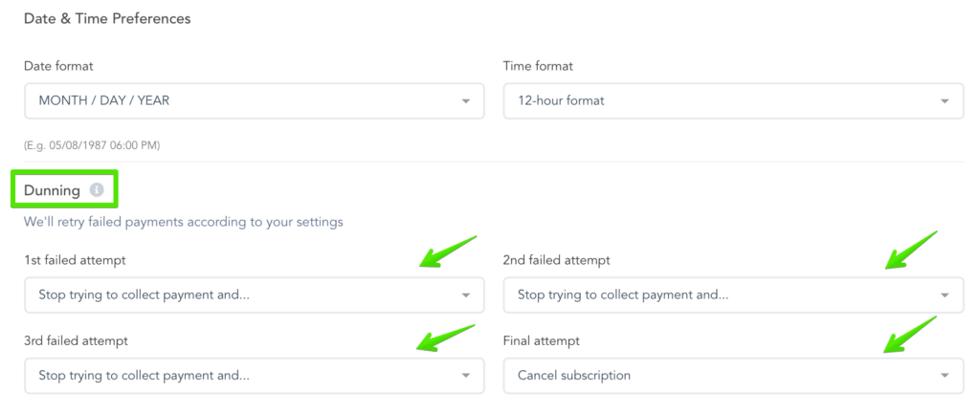Click the example date text below Date format
The height and width of the screenshot is (414, 980).
click(x=92, y=145)
